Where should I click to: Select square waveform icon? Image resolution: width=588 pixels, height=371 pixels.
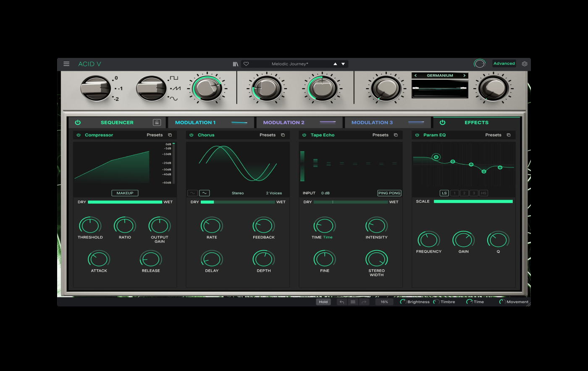(173, 78)
